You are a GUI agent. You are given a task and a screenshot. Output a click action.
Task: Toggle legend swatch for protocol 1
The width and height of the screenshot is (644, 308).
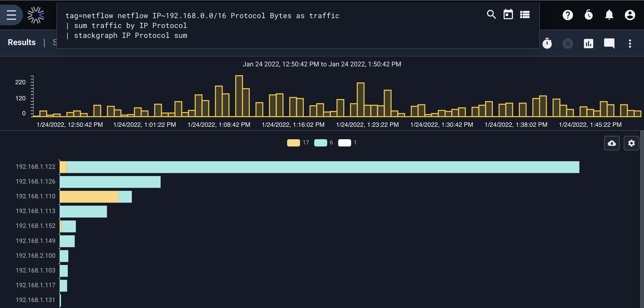345,143
